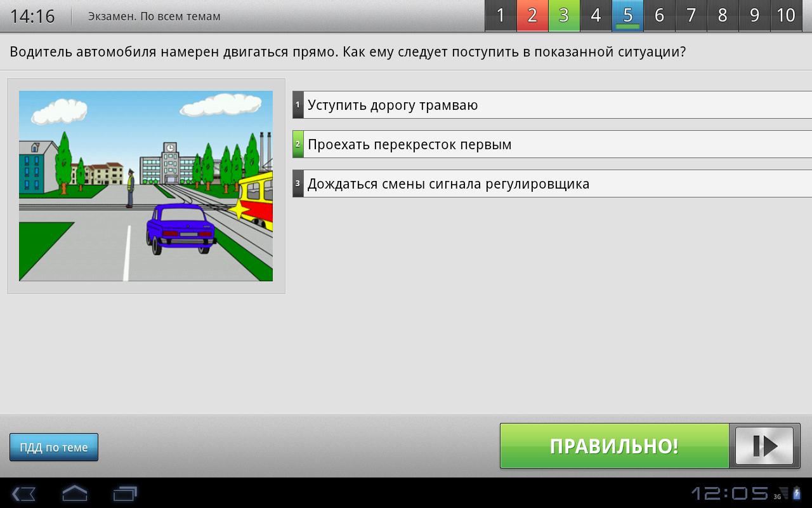Go to question 10 tab
The image size is (812, 508).
pos(786,16)
